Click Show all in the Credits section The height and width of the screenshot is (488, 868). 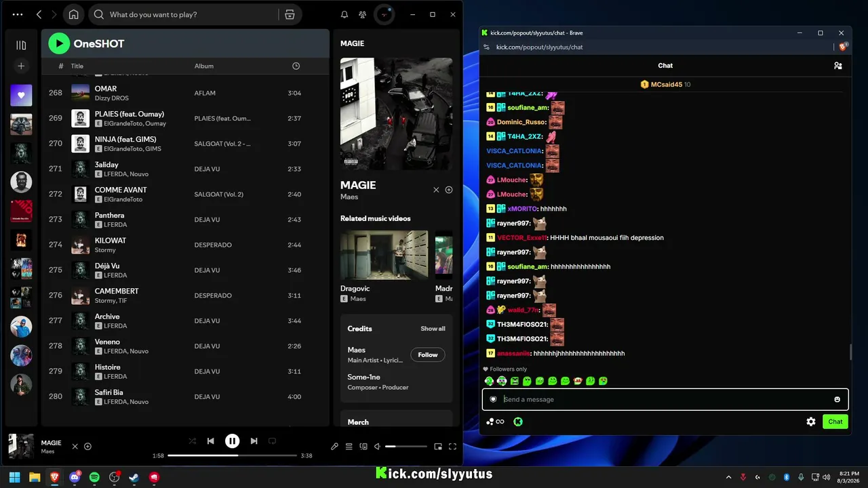[433, 329]
